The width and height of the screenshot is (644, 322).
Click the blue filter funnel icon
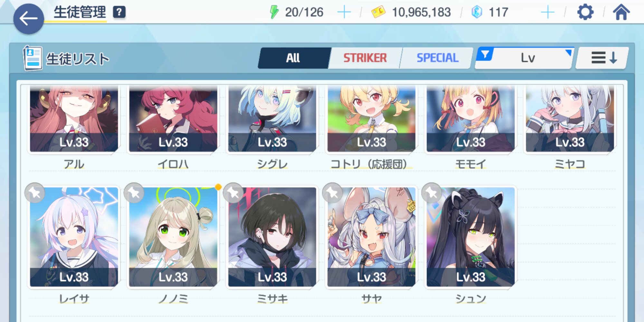coord(485,54)
